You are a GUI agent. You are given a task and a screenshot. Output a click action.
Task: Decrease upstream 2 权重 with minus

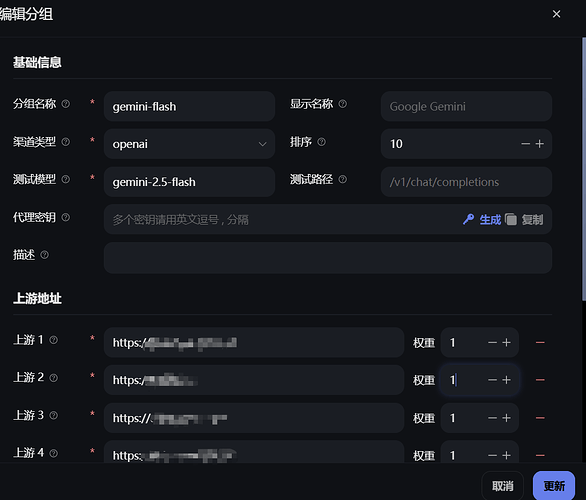point(492,380)
